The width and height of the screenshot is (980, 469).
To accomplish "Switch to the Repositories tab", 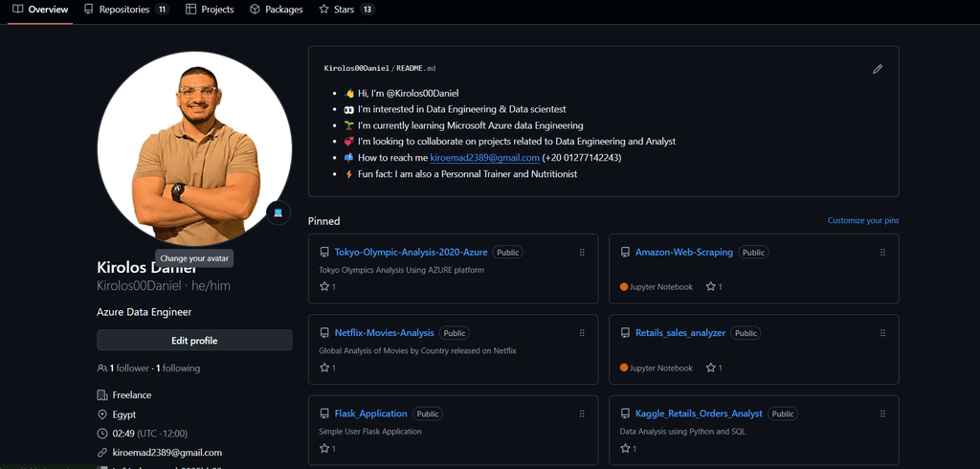I will pos(126,10).
